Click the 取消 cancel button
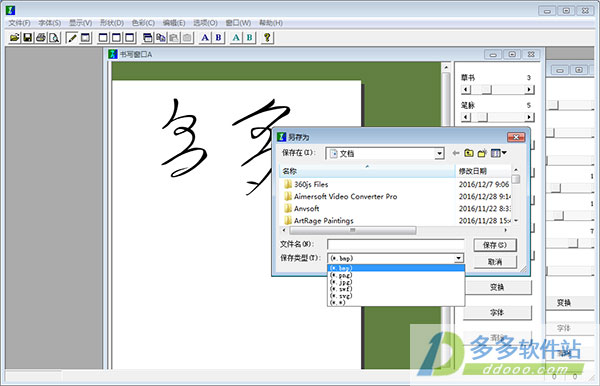 coord(495,262)
